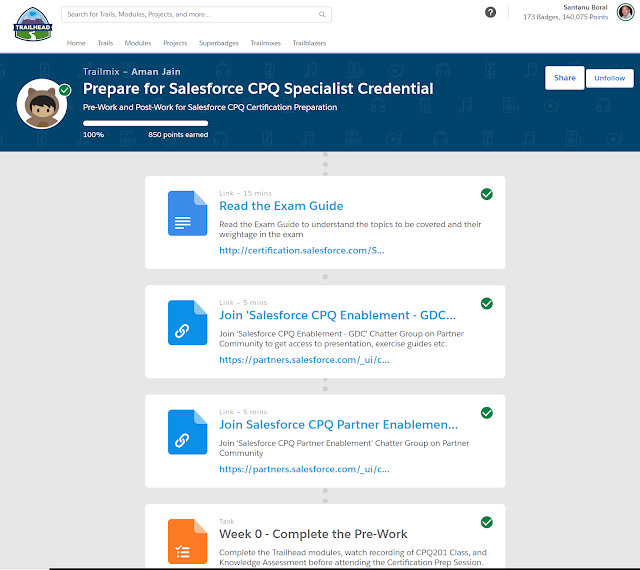Open the Projects menu item
The image size is (640, 570).
175,43
